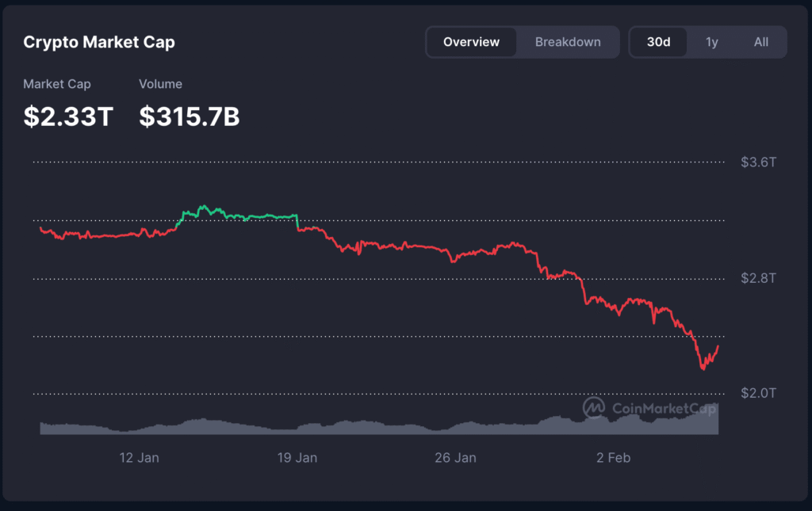Click the 12 Jan date marker
Image resolution: width=812 pixels, height=511 pixels.
point(139,458)
